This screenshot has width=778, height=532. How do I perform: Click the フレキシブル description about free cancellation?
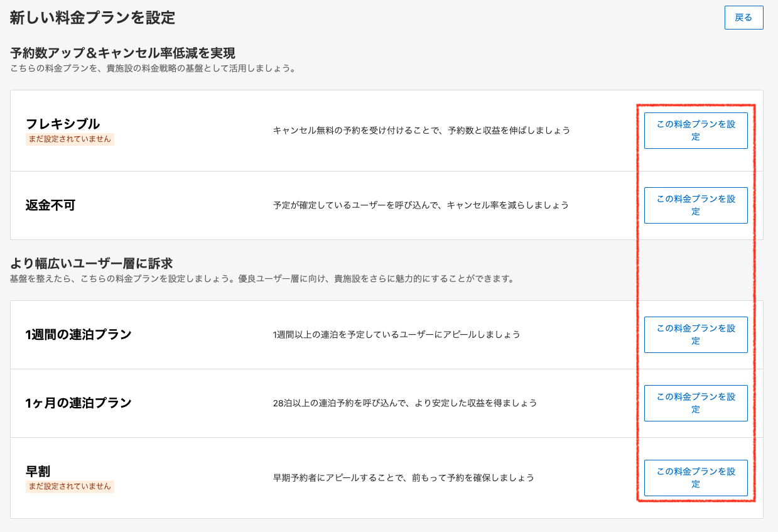(421, 131)
